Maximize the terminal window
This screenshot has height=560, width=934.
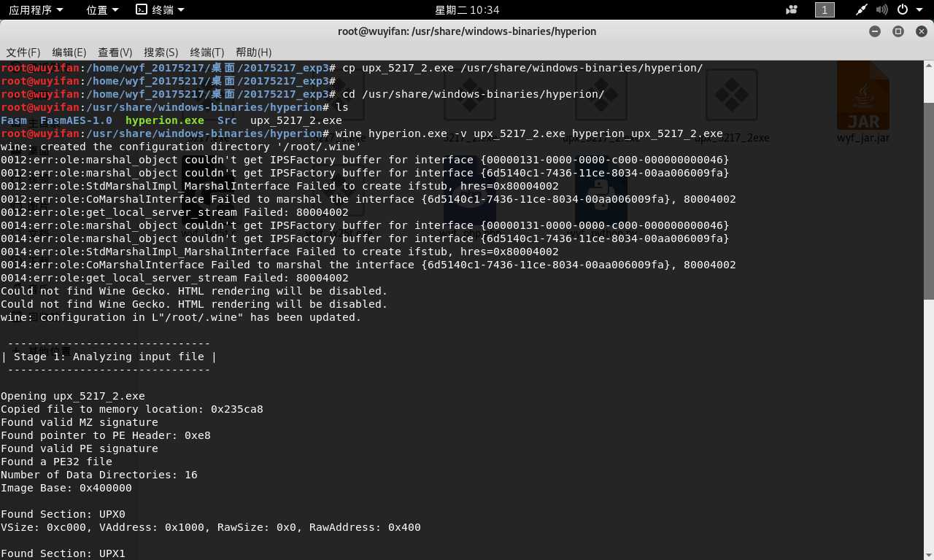(898, 31)
